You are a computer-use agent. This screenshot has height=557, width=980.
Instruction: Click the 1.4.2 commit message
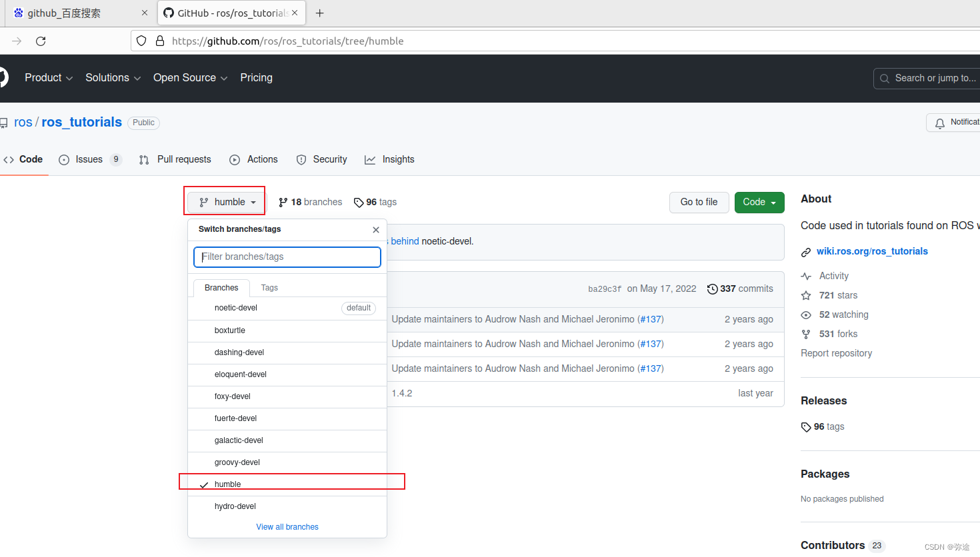pyautogui.click(x=402, y=393)
